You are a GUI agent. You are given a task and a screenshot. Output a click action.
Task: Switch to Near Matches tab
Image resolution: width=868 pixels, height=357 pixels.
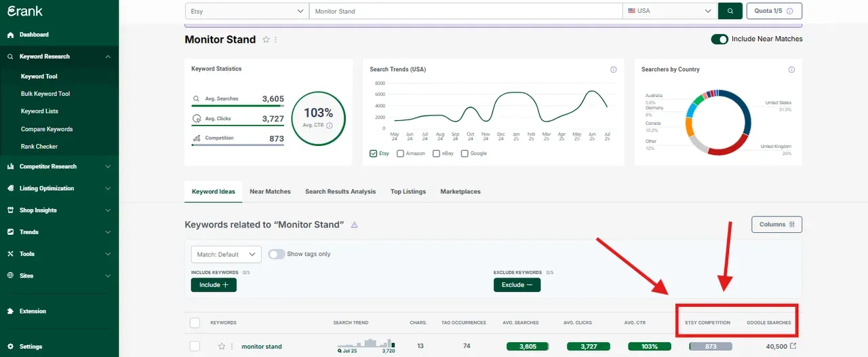coord(270,191)
